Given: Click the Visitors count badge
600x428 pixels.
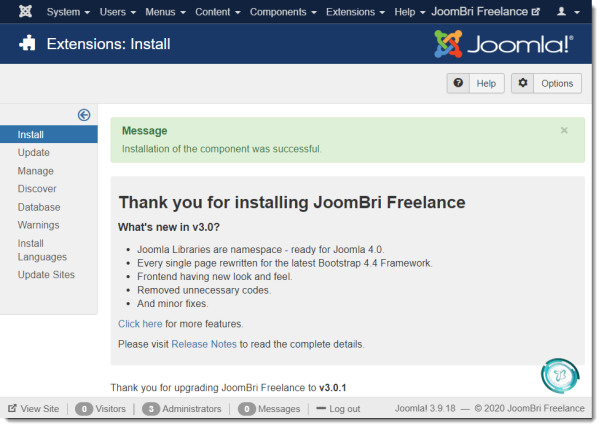Looking at the screenshot, I should [84, 409].
